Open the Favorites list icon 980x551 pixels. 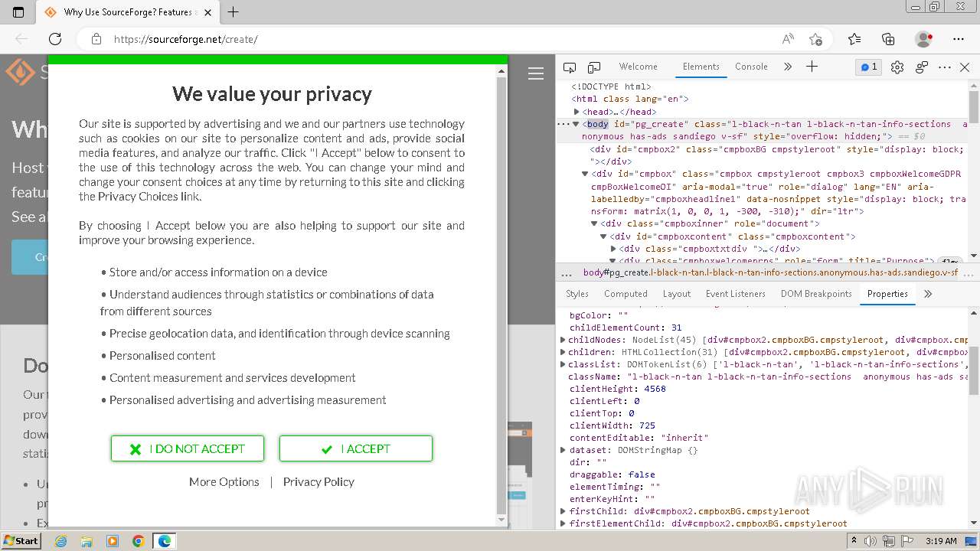tap(854, 39)
